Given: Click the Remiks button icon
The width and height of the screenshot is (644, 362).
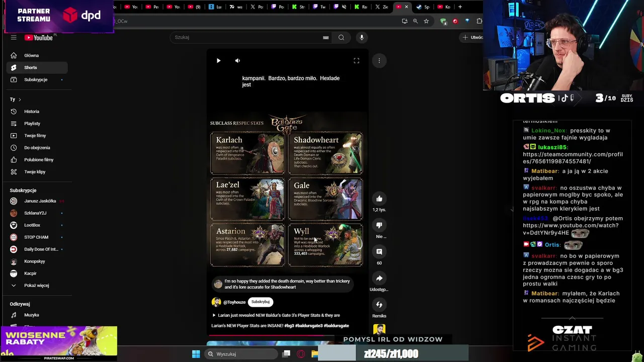Looking at the screenshot, I should coord(379,305).
